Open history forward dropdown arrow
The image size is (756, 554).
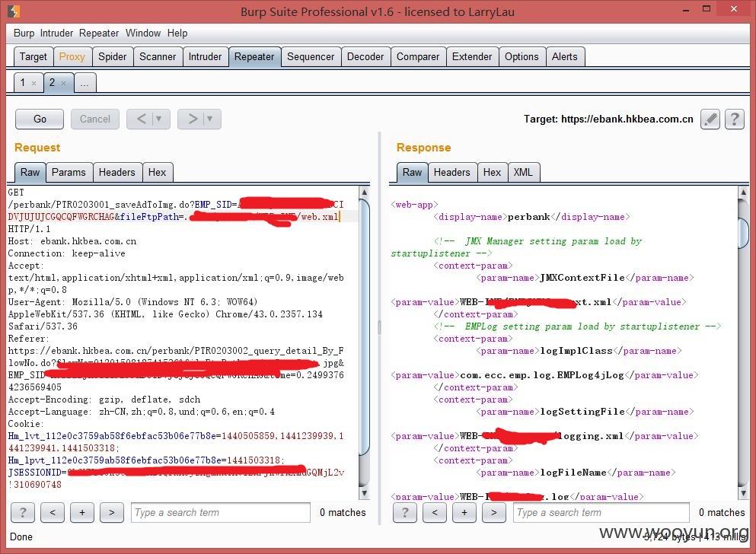point(209,119)
